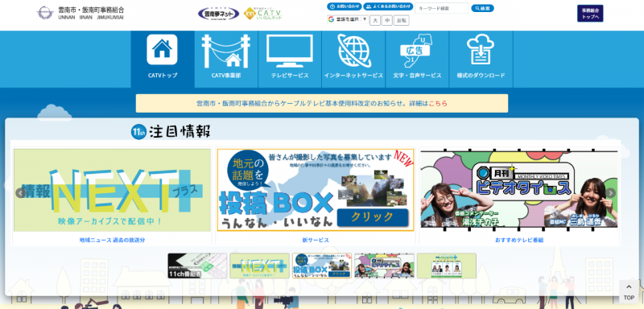644x309 pixels.
Task: Open the CATV いいなんネット logo
Action: coord(263,14)
